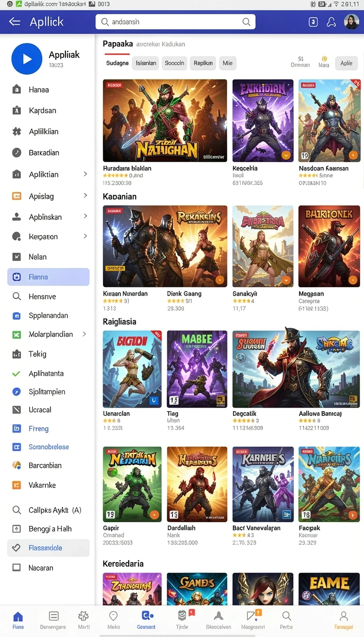Open the Degcatik wide game banner

(x=296, y=369)
